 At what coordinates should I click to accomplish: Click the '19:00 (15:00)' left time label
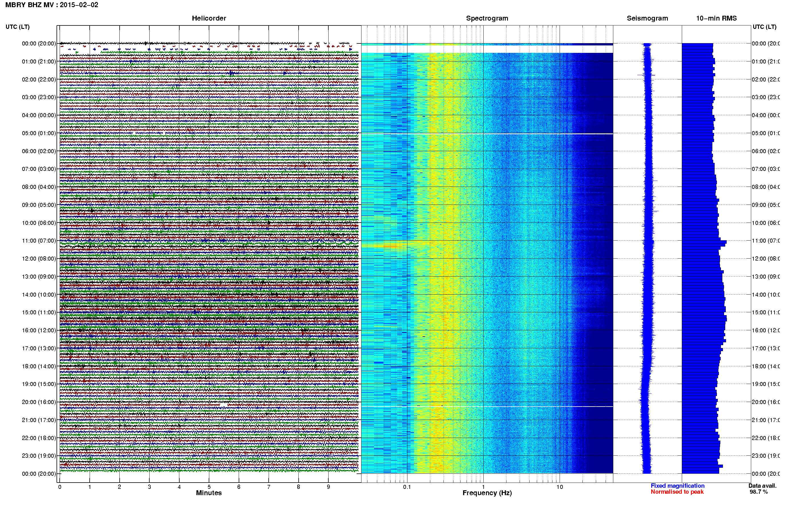point(39,384)
